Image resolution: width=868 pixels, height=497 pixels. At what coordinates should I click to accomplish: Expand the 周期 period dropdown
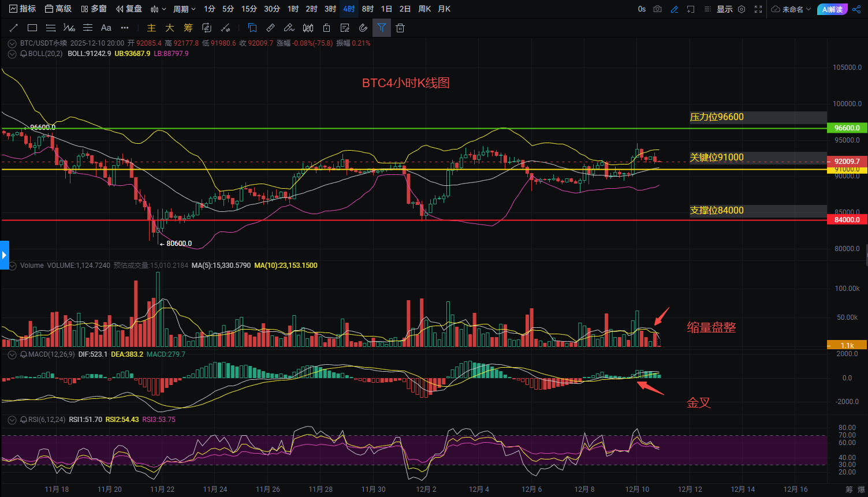click(x=185, y=9)
